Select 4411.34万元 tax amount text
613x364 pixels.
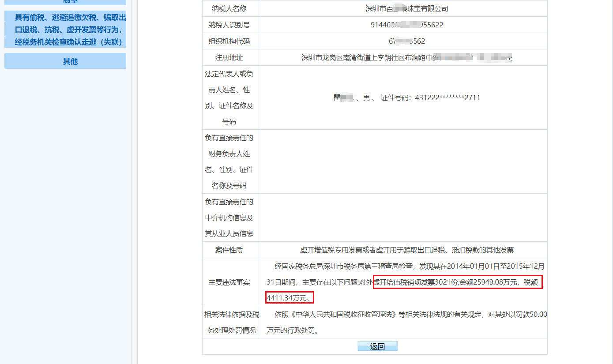tap(290, 298)
